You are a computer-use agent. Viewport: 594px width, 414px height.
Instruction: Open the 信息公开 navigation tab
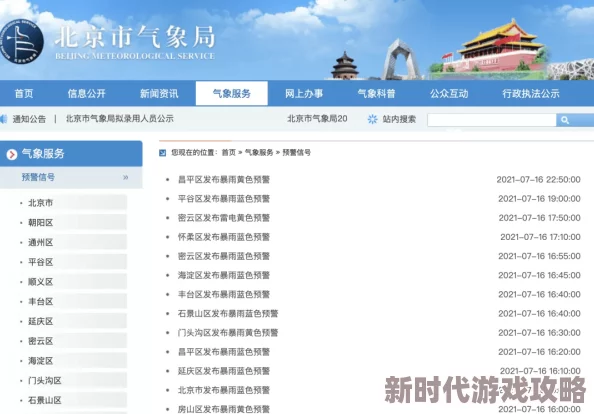point(86,94)
